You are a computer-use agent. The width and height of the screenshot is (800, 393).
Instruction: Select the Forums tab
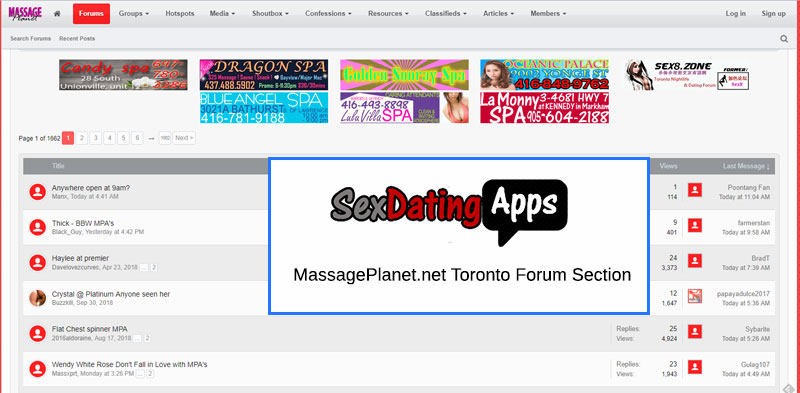click(91, 14)
